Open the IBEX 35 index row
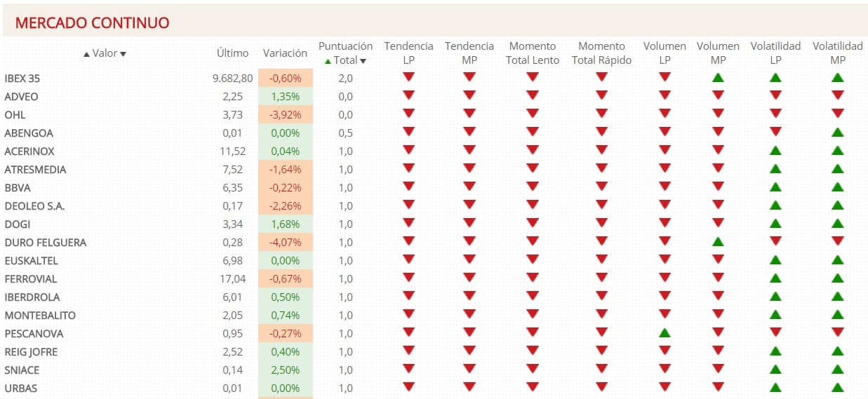 point(22,79)
